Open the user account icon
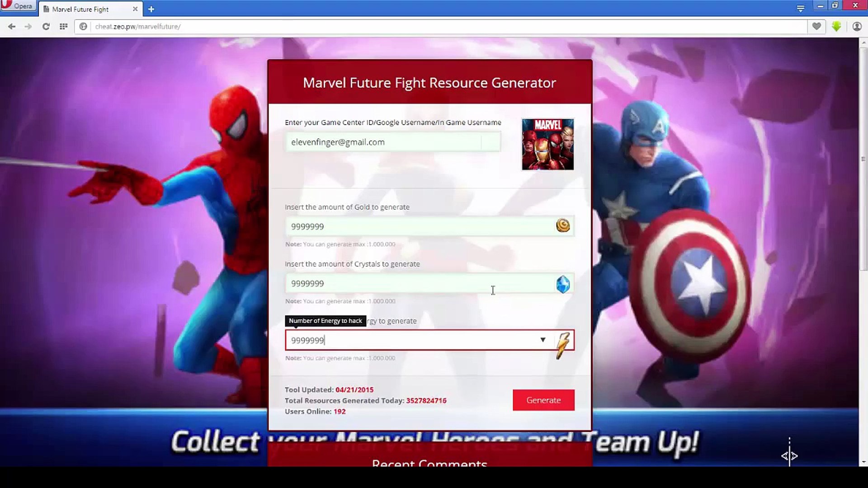Viewport: 868px width, 488px height. tap(857, 27)
